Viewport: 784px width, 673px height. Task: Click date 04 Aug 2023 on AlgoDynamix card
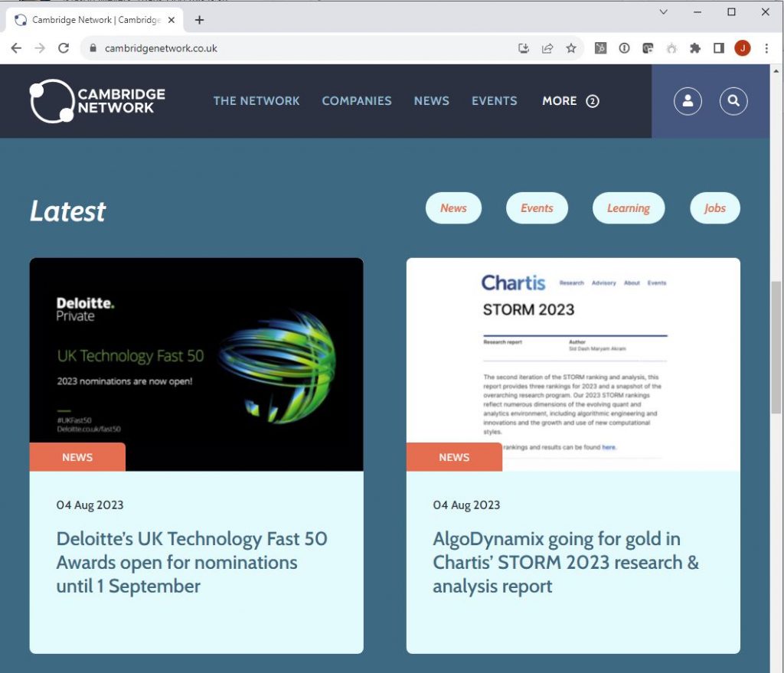(466, 505)
